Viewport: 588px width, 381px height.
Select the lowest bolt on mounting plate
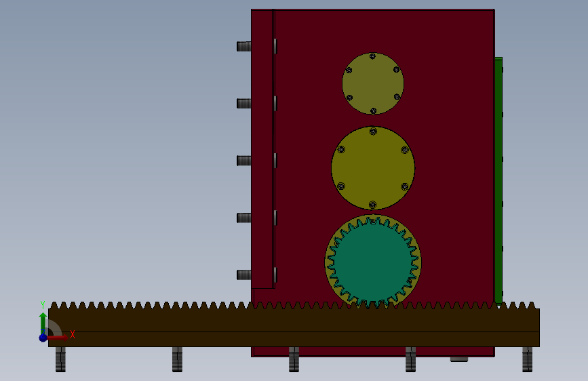coord(244,275)
